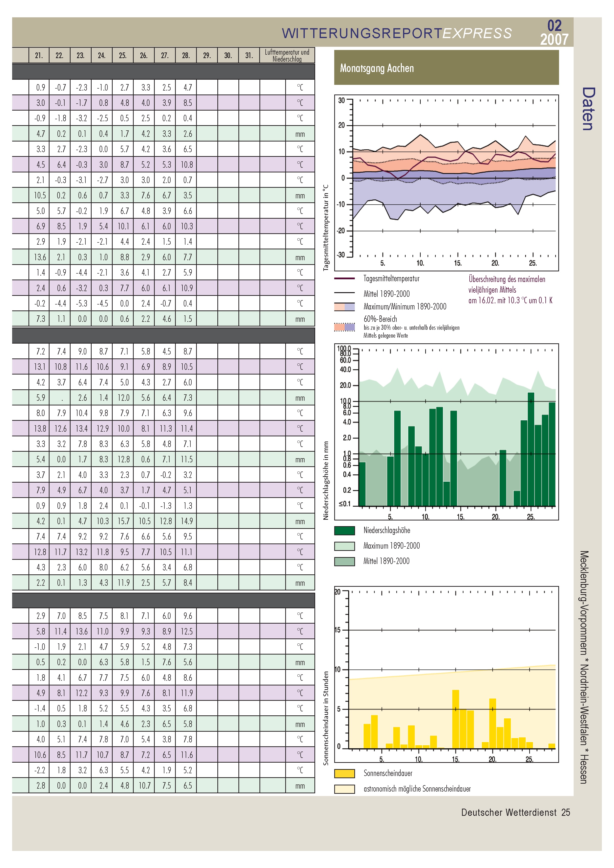Click the WITTERUNGSREPORT EXPRESS page heading

[396, 33]
